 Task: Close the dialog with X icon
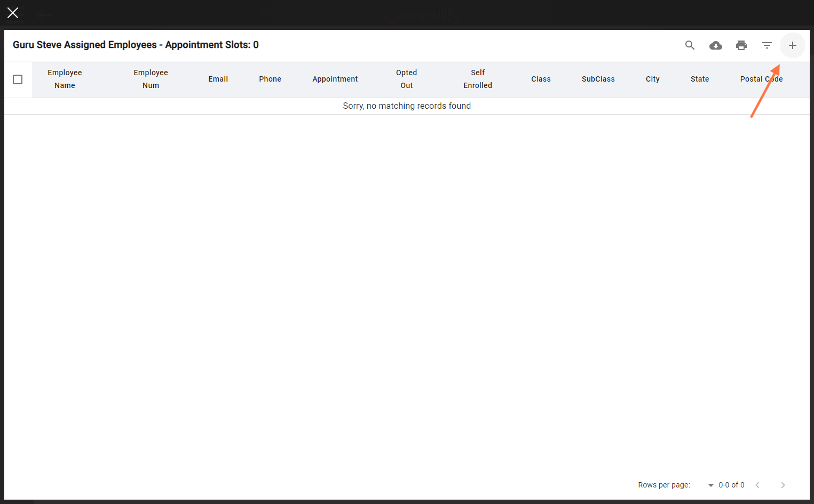click(x=13, y=13)
